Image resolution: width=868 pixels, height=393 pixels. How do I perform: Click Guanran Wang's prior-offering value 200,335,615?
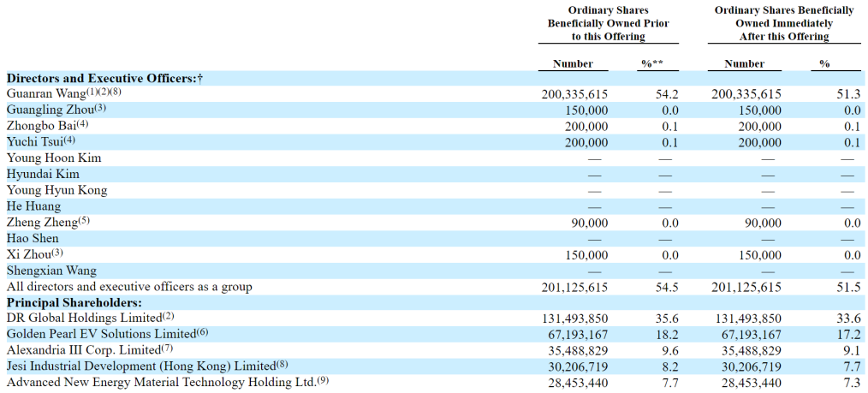click(x=574, y=94)
